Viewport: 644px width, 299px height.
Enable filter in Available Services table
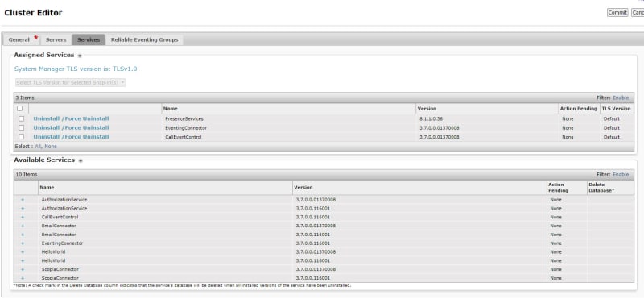tap(621, 175)
